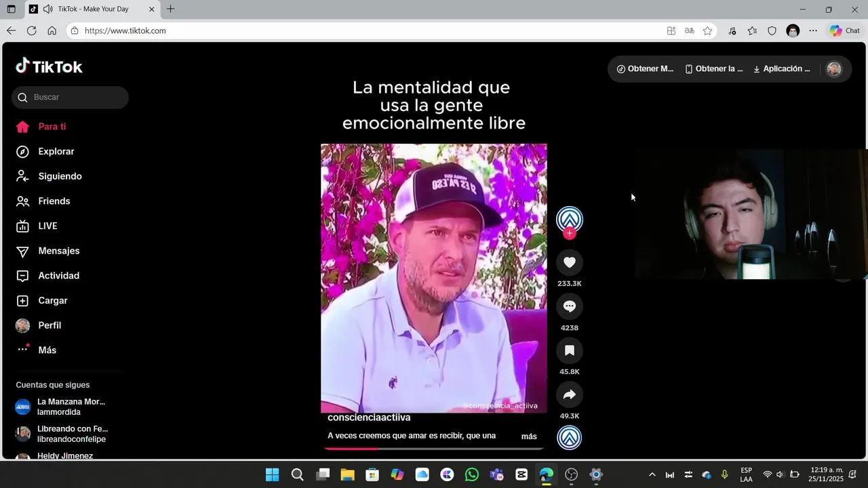Image resolution: width=868 pixels, height=488 pixels.
Task: Open Edge settings and more ellipsis
Action: (813, 30)
